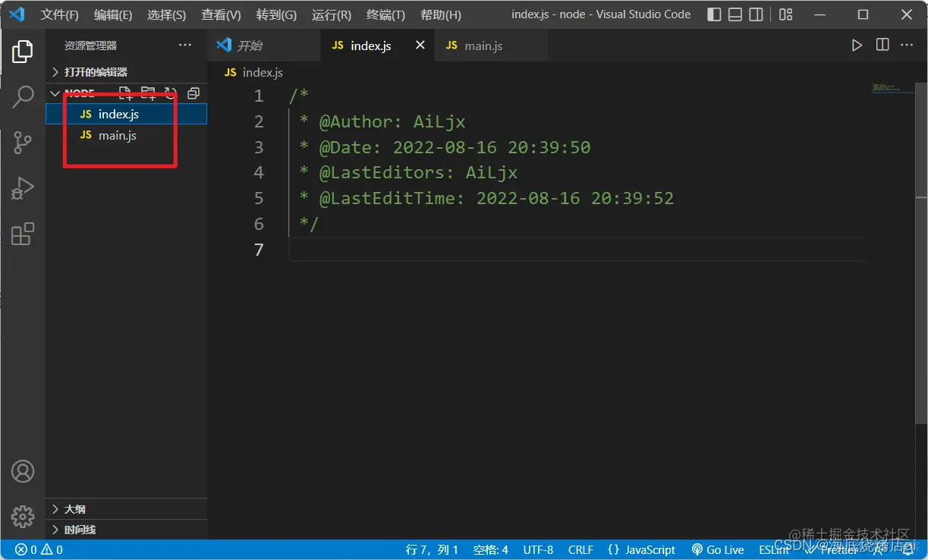Open the Search view in activity bar
The width and height of the screenshot is (928, 560).
pyautogui.click(x=23, y=96)
